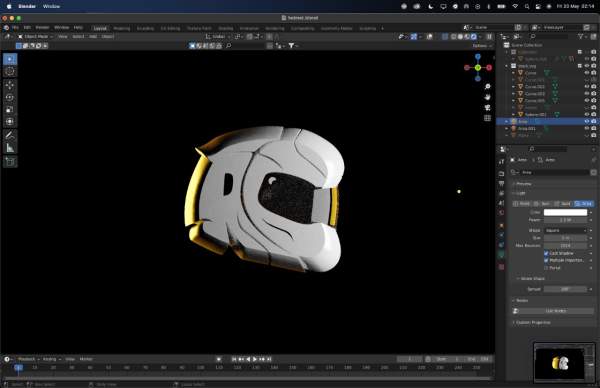Set light type to Spot
The height and width of the screenshot is (388, 600).
click(x=563, y=204)
